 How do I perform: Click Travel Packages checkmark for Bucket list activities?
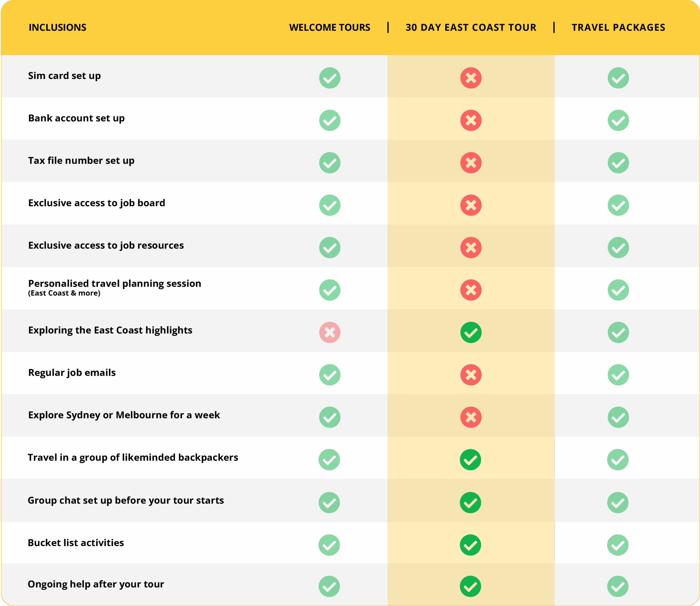click(x=618, y=545)
